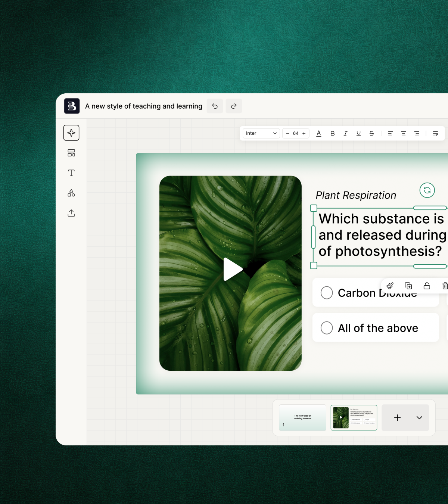448x504 pixels.
Task: Select the first slide thumbnail
Action: (x=302, y=417)
